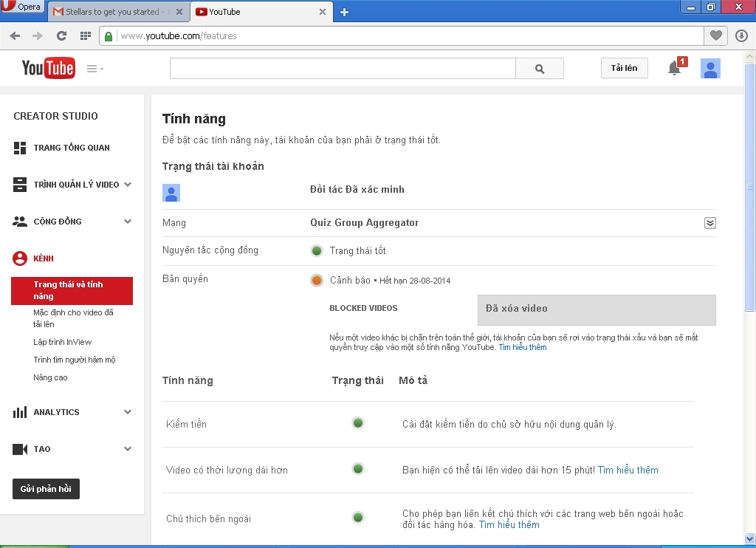Select Trạng thái và tính năng menu item
The width and height of the screenshot is (756, 548).
(x=72, y=290)
